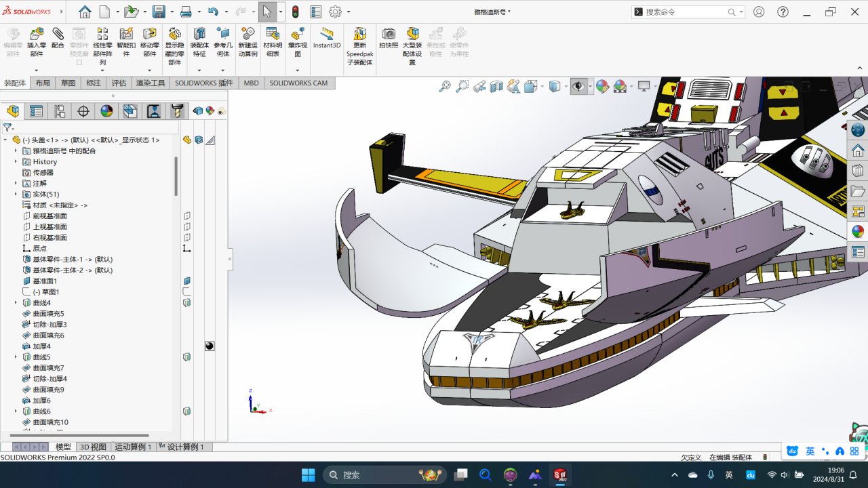Click the Mate (配合) paperclip icon
868x488 pixels.
pyautogui.click(x=58, y=34)
